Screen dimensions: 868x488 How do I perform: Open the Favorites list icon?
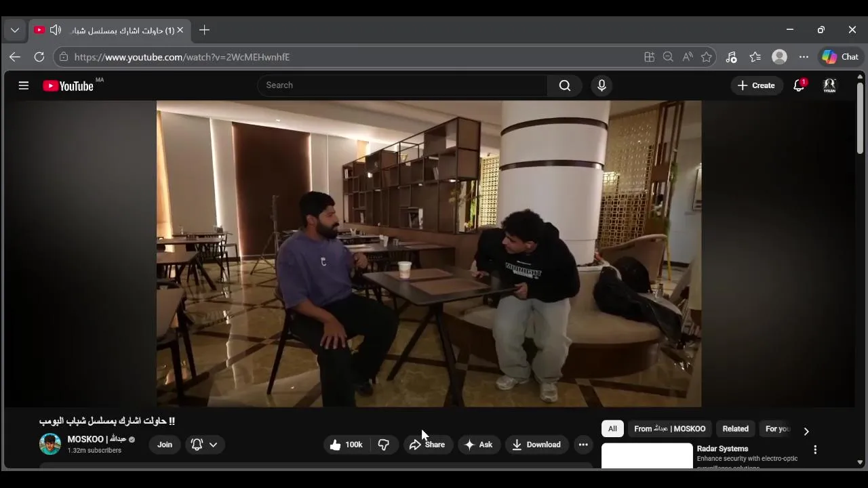click(x=755, y=57)
